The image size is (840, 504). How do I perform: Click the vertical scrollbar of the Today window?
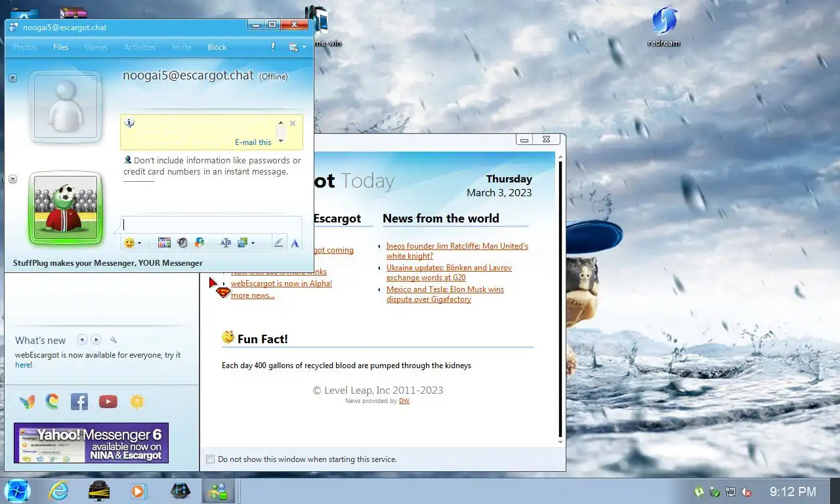[560, 299]
